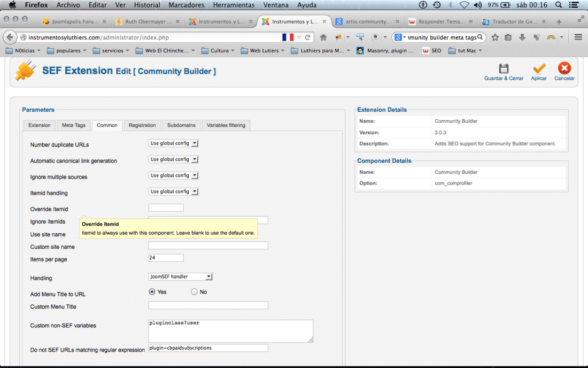Image resolution: width=588 pixels, height=368 pixels.
Task: Open the Herramientas menu
Action: 234,5
